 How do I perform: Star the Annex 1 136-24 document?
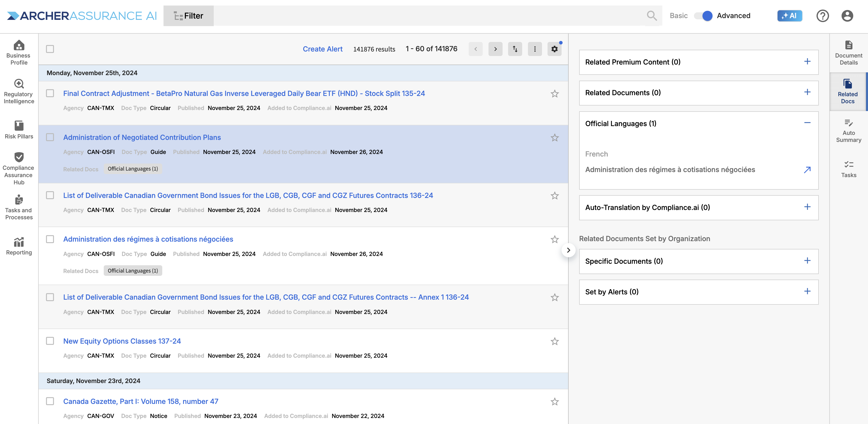click(x=555, y=297)
